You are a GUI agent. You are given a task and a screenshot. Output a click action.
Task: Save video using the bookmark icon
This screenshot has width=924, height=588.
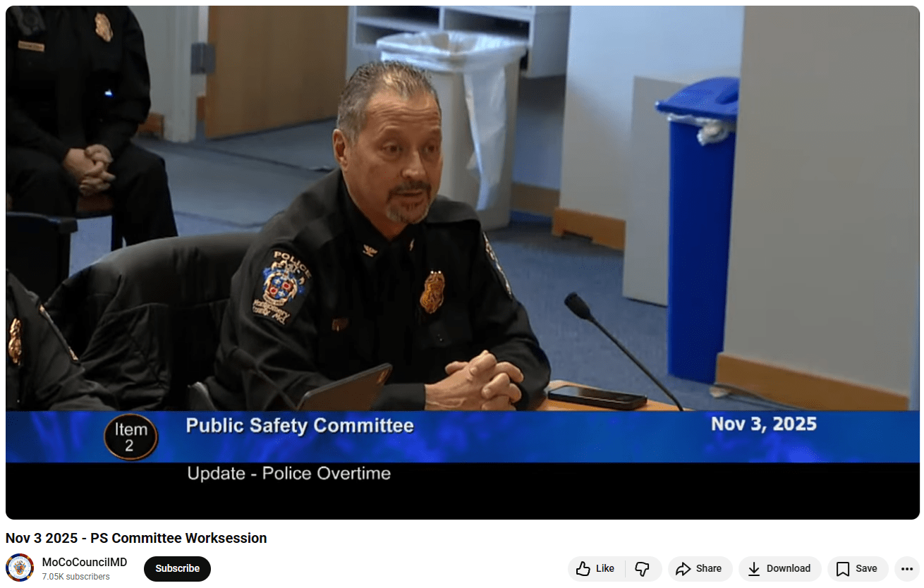point(842,569)
